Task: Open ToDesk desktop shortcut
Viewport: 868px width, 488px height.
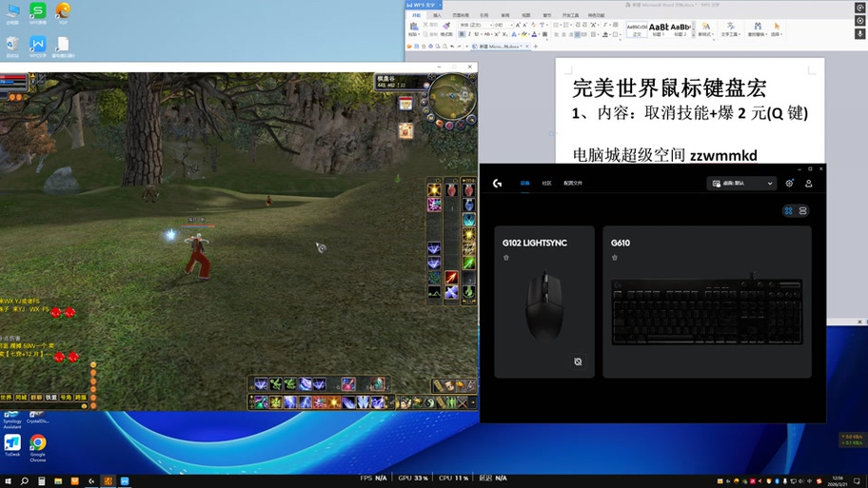Action: point(12,445)
